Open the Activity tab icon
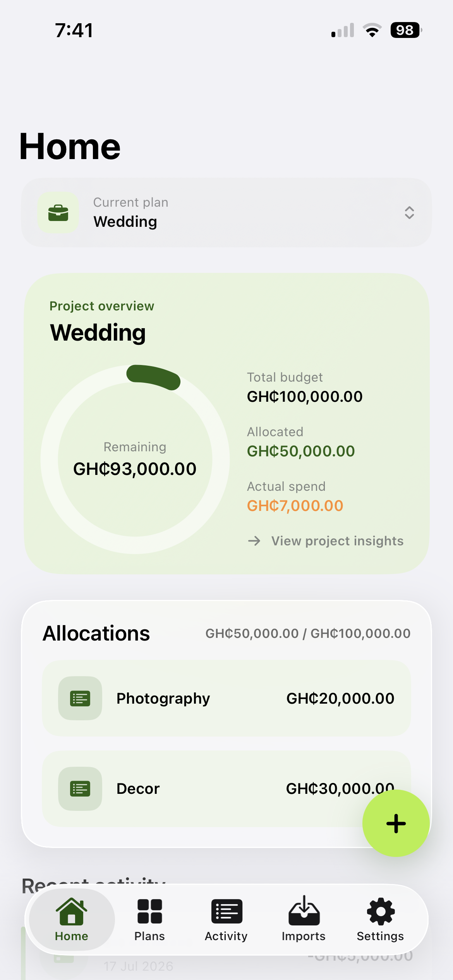 click(226, 911)
